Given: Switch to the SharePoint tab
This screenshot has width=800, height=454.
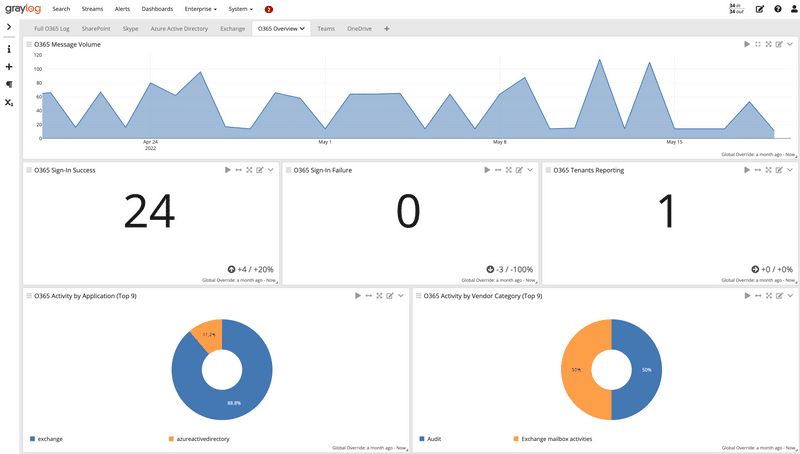Looking at the screenshot, I should [x=96, y=29].
